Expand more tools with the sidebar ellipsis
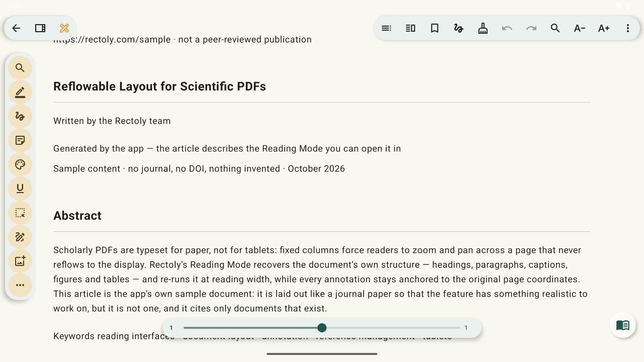 click(20, 285)
